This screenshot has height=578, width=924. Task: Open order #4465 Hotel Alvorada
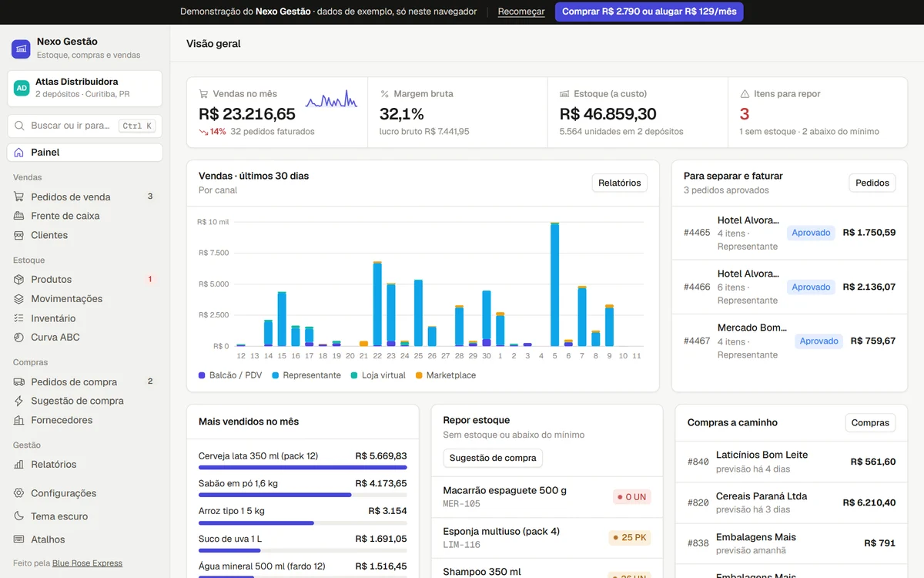[x=789, y=233]
